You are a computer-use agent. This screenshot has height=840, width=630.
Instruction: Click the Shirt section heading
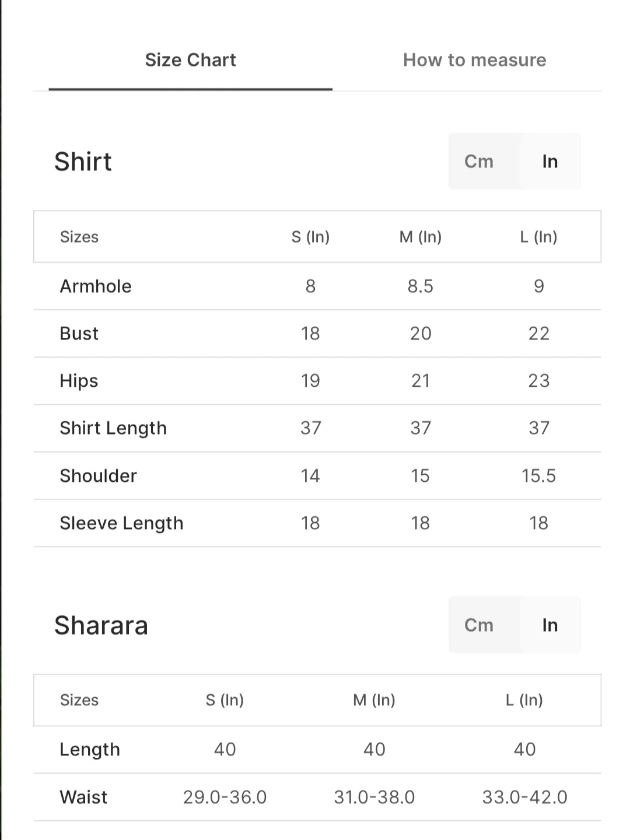tap(83, 162)
